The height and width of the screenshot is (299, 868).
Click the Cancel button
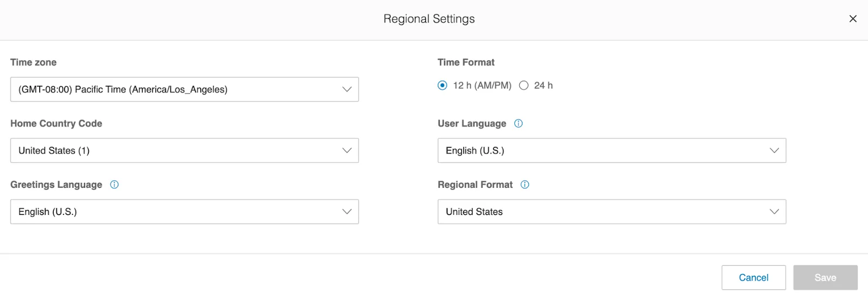coord(753,277)
